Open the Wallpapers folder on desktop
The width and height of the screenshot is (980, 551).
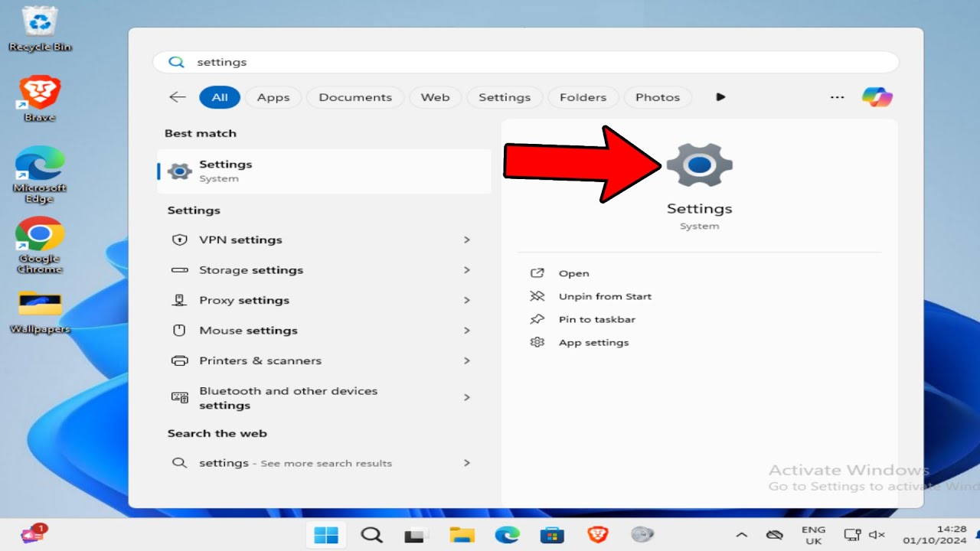[40, 311]
